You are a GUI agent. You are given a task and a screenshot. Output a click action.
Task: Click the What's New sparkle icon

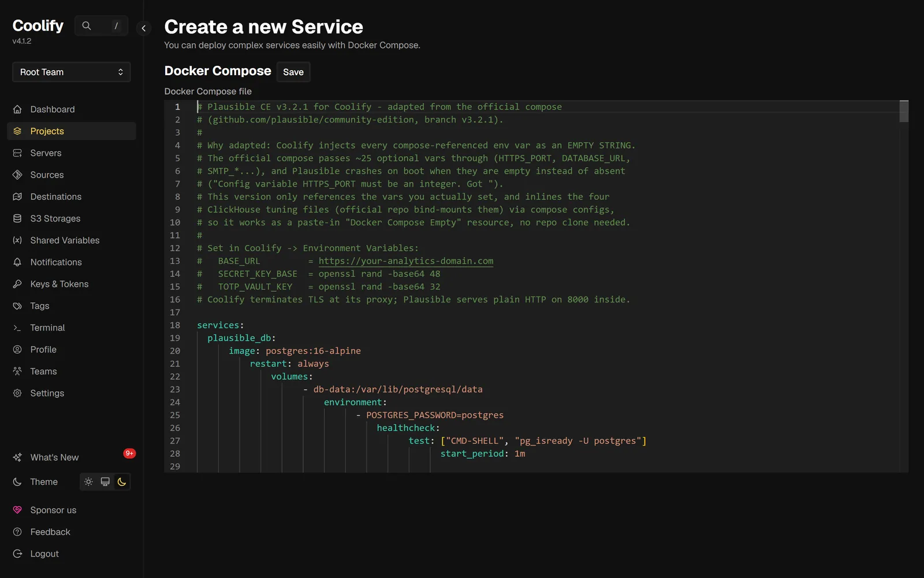pyautogui.click(x=17, y=457)
